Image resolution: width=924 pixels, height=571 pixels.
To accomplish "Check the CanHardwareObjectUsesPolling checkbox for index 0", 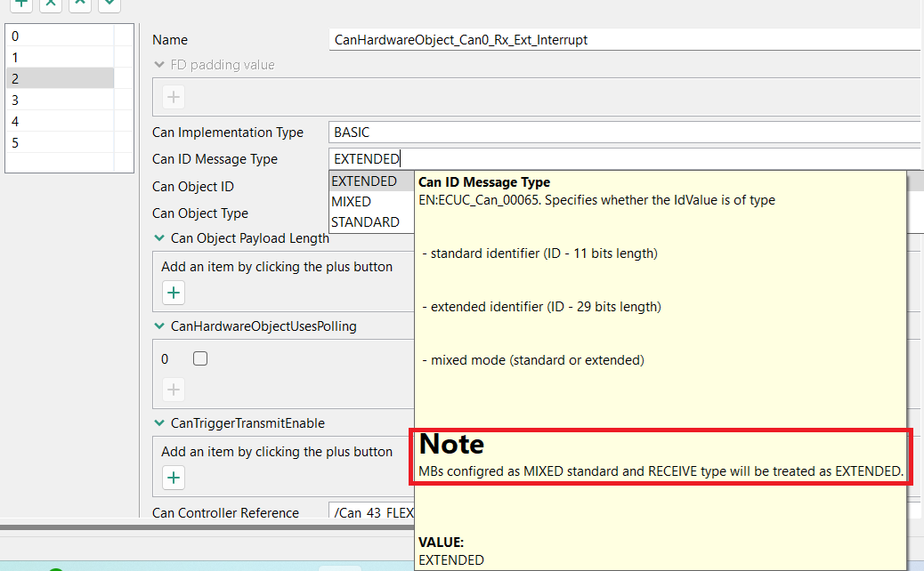I will click(200, 358).
